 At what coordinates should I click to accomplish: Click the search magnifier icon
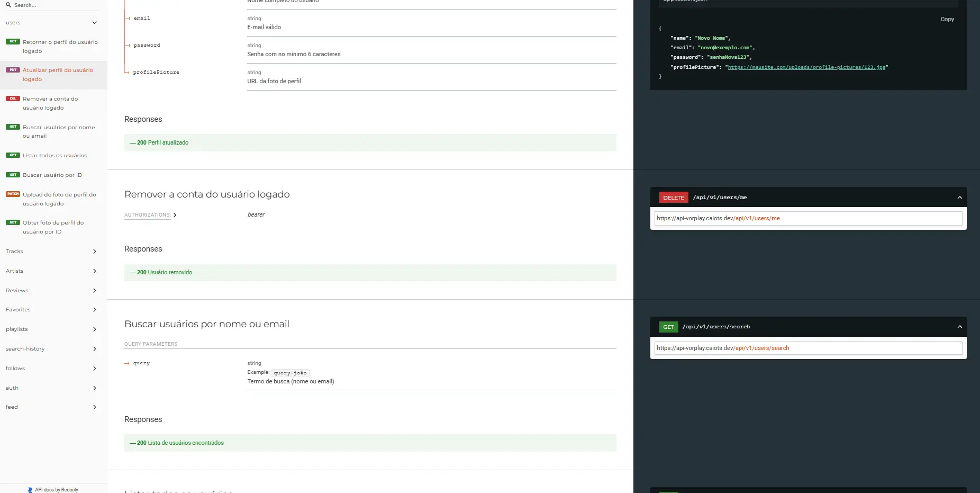click(x=8, y=5)
